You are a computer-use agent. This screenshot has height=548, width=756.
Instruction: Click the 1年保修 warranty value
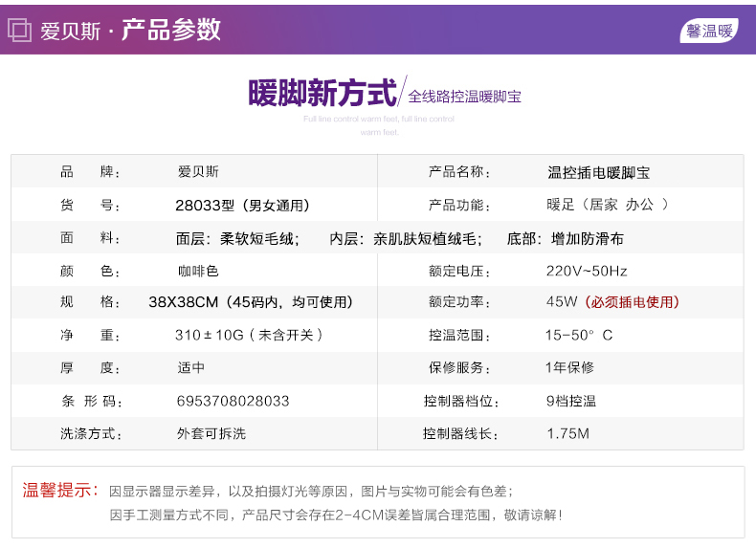pos(569,368)
